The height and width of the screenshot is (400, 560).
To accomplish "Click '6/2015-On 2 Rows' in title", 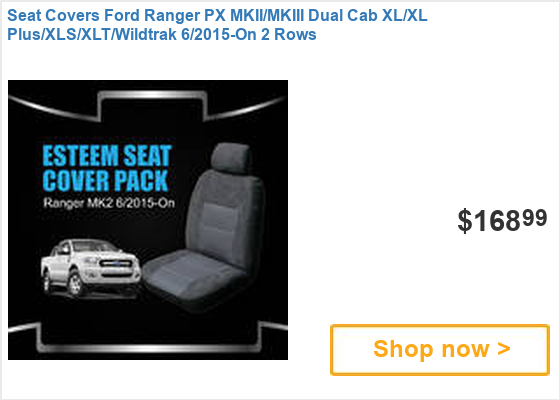I will [249, 35].
